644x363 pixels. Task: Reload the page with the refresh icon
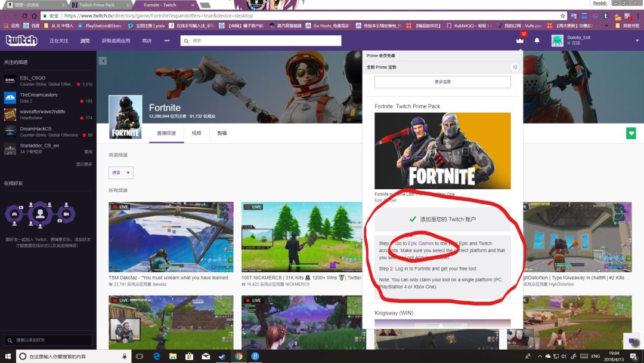pyautogui.click(x=24, y=16)
